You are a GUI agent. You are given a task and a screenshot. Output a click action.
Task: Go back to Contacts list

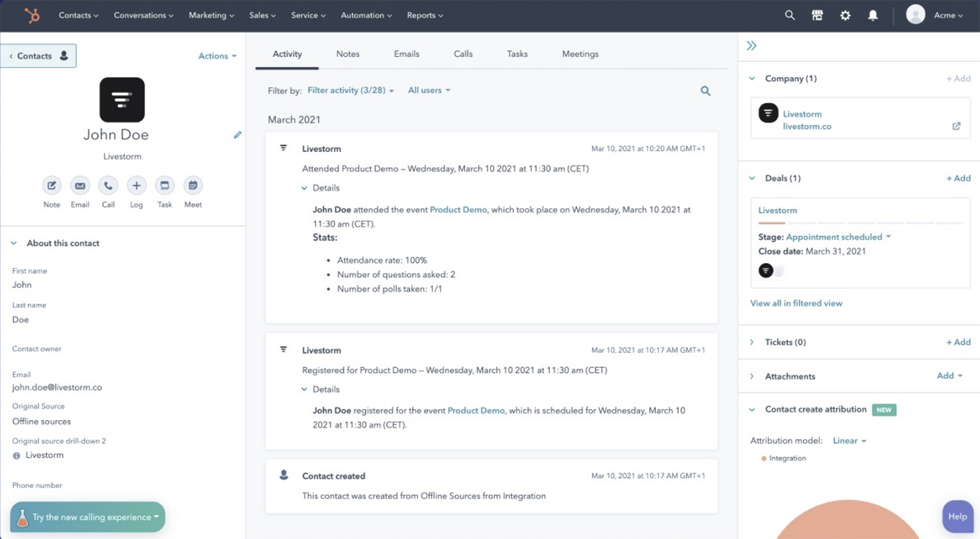click(x=39, y=56)
